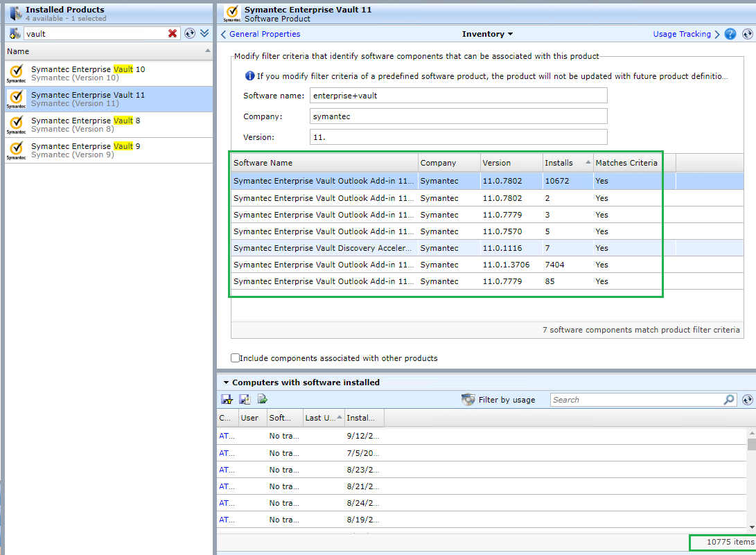Open the AT... computer installed 7/5/20...

pyautogui.click(x=227, y=453)
